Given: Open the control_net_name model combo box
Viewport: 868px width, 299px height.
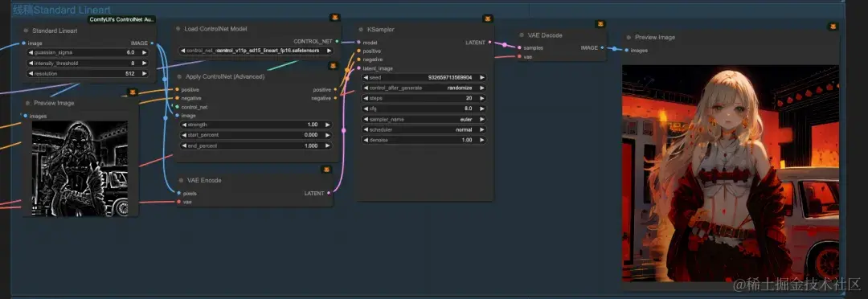Looking at the screenshot, I should tap(256, 51).
